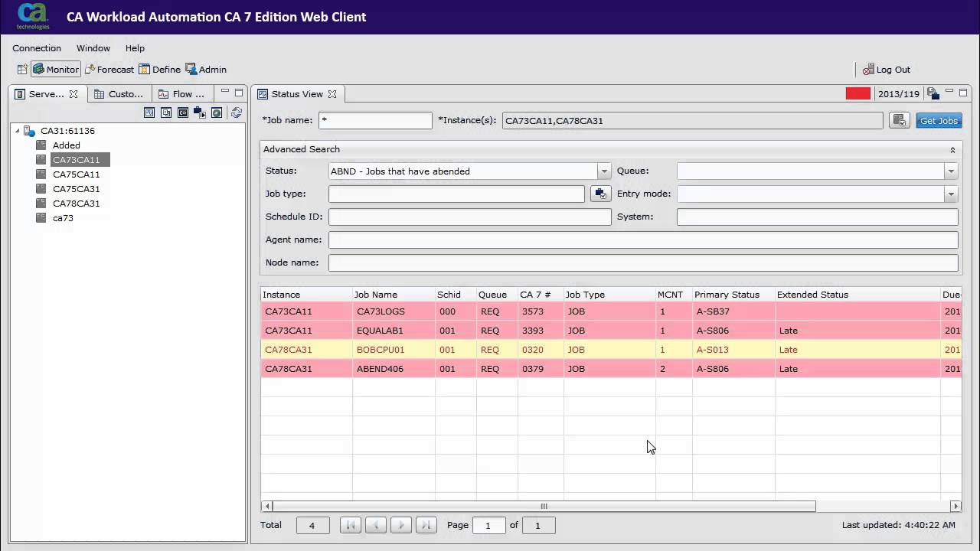Click the refresh servers icon
Viewport: 980px width, 551px height.
tap(237, 112)
